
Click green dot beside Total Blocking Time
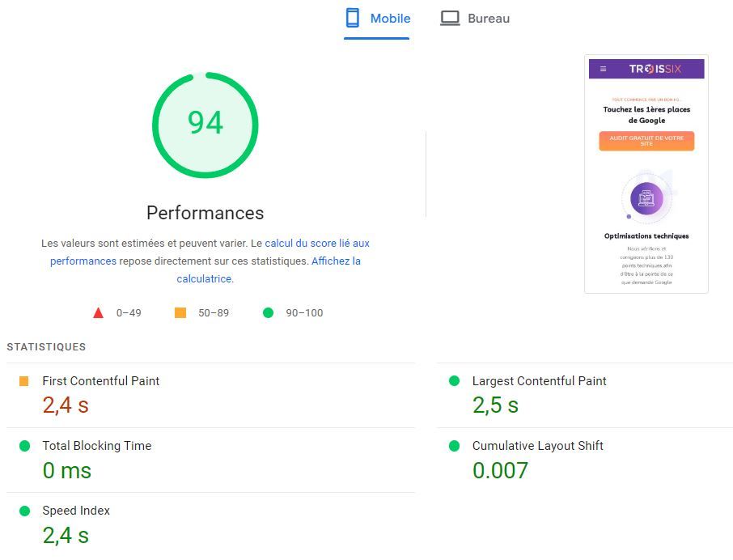click(x=24, y=446)
